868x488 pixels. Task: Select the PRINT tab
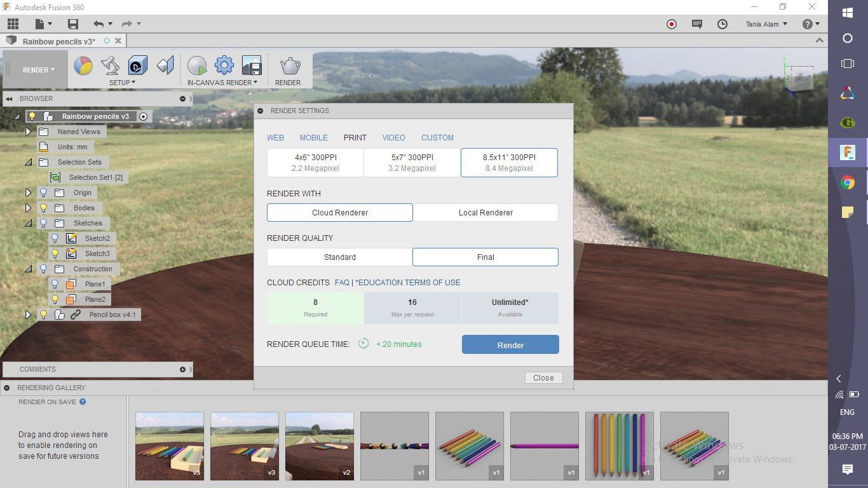point(355,138)
